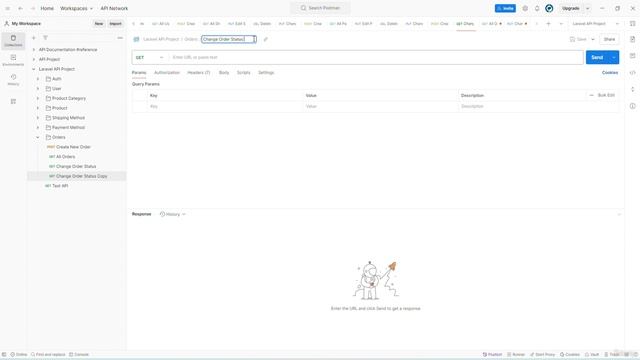Expand the Auth folder
640x360 pixels.
click(38, 79)
